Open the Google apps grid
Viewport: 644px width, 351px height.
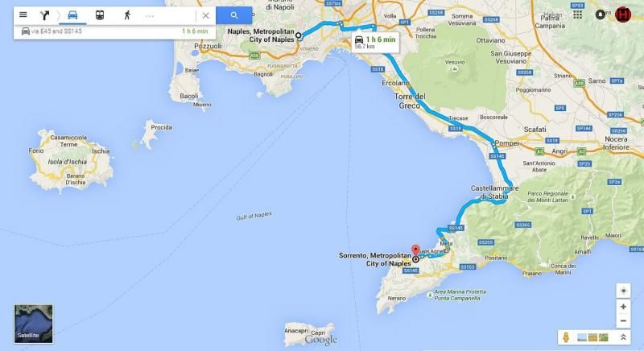click(577, 14)
